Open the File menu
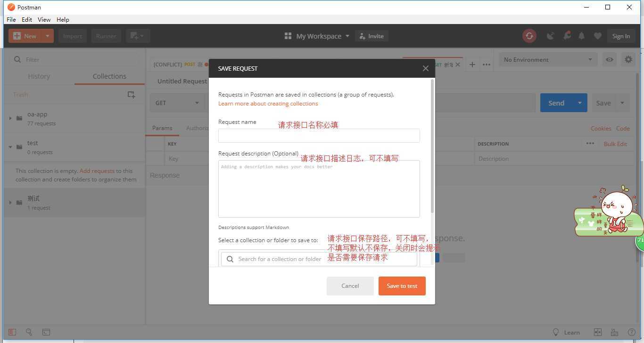This screenshot has height=343, width=644. 11,19
